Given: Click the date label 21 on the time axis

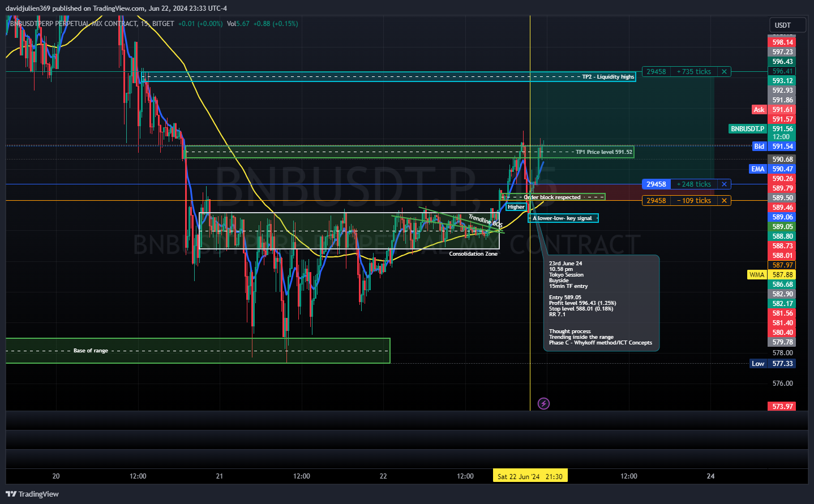Looking at the screenshot, I should [x=220, y=476].
